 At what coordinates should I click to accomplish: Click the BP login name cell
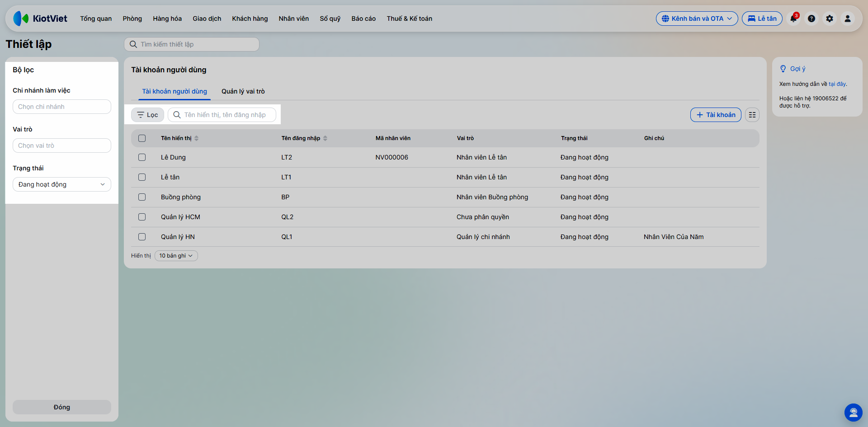pyautogui.click(x=285, y=197)
